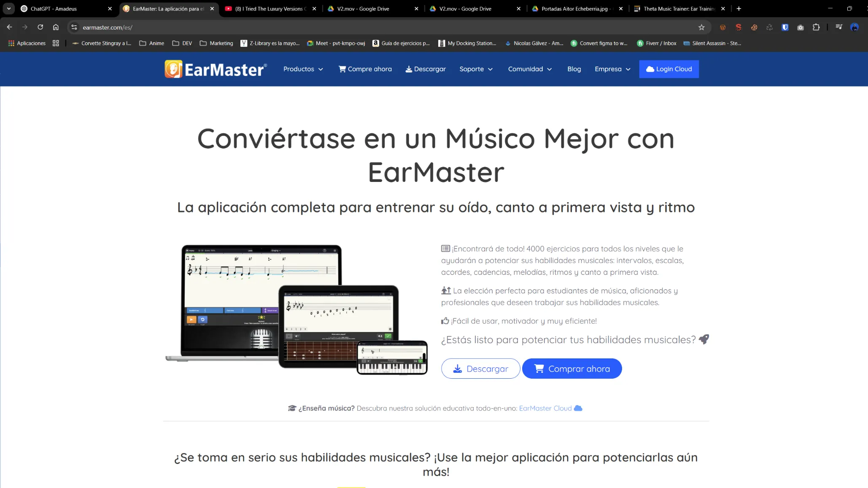
Task: Expand the Productos dropdown menu
Action: point(303,69)
